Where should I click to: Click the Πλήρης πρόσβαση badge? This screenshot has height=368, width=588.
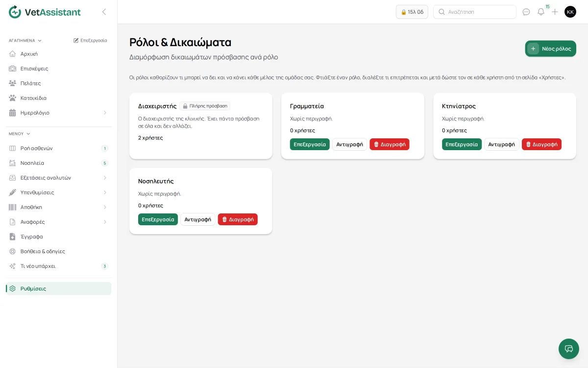pos(205,106)
